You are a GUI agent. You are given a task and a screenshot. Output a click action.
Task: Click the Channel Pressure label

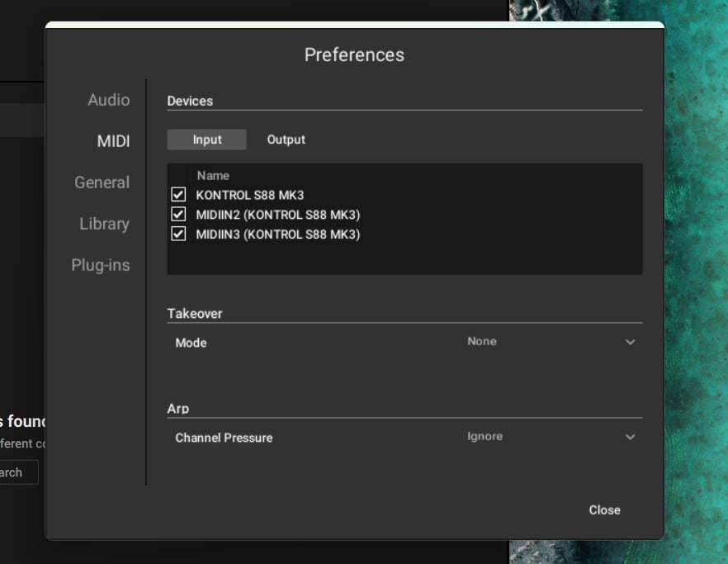pos(224,438)
